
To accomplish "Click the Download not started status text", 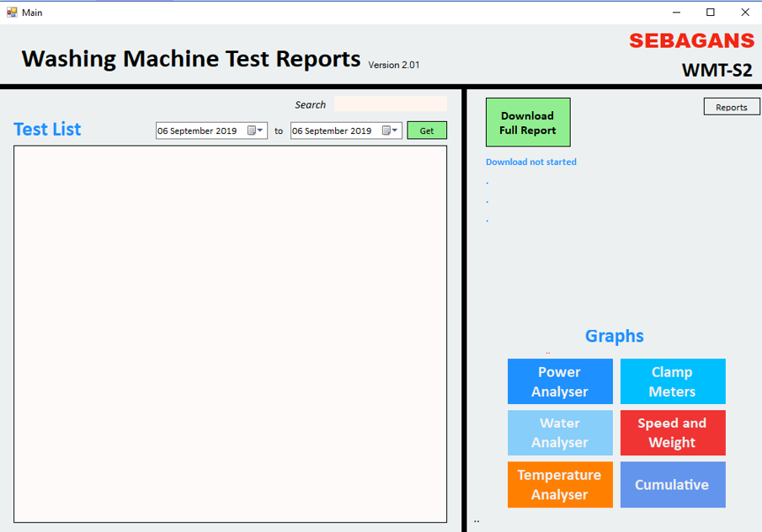I will pos(531,162).
